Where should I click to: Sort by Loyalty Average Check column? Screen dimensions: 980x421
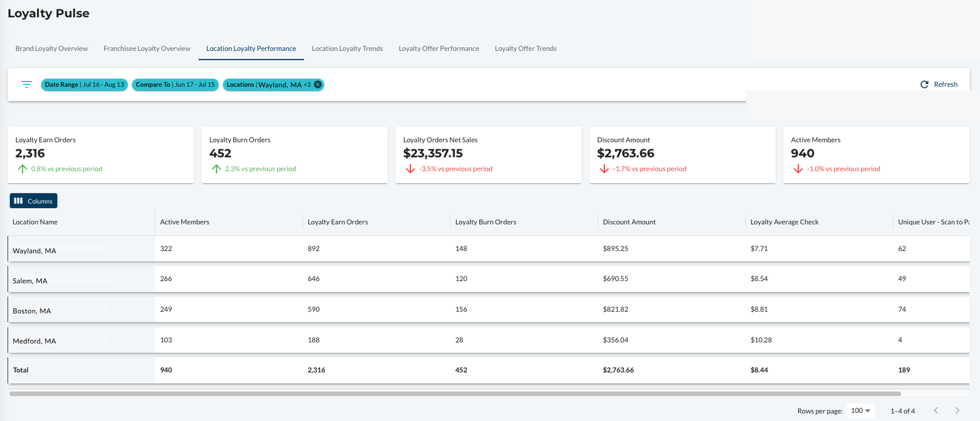[784, 222]
